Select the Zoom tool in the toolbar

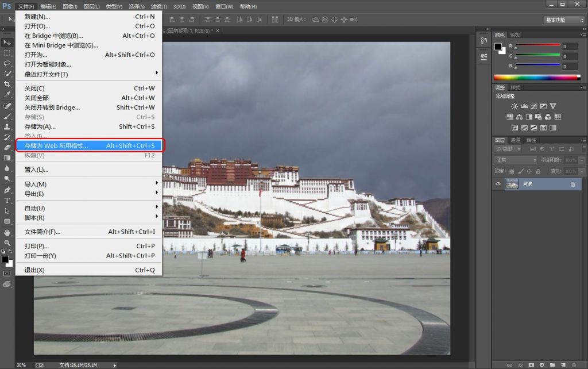[7, 243]
